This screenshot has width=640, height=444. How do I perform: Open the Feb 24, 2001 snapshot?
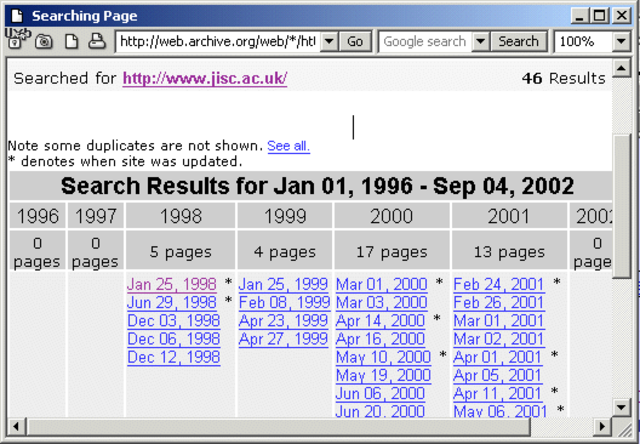point(499,284)
